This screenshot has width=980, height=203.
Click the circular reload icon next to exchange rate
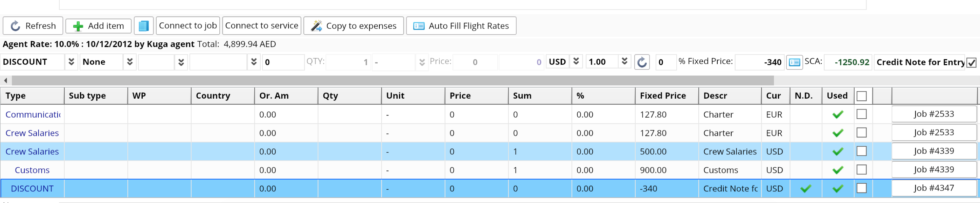click(641, 62)
